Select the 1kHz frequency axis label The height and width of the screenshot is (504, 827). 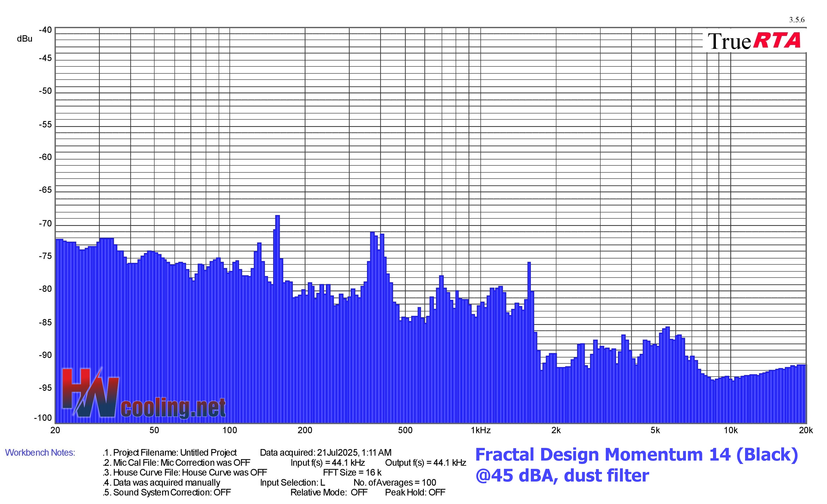[x=481, y=430]
